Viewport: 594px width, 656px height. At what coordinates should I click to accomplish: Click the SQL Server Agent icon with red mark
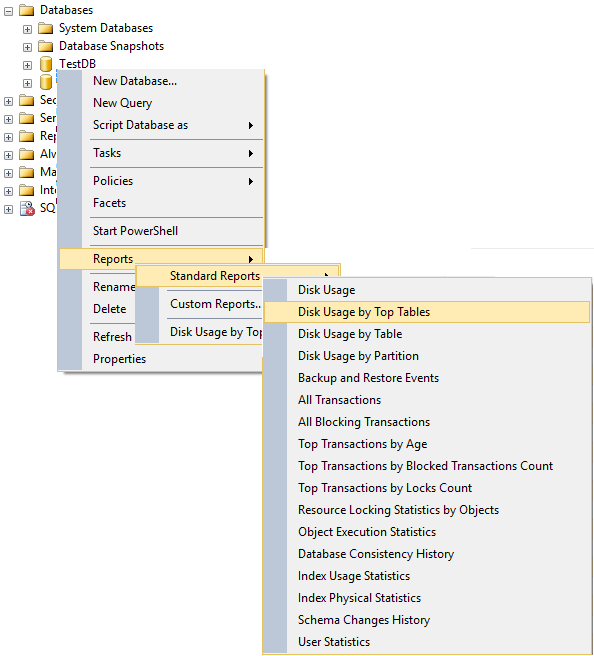click(27, 208)
